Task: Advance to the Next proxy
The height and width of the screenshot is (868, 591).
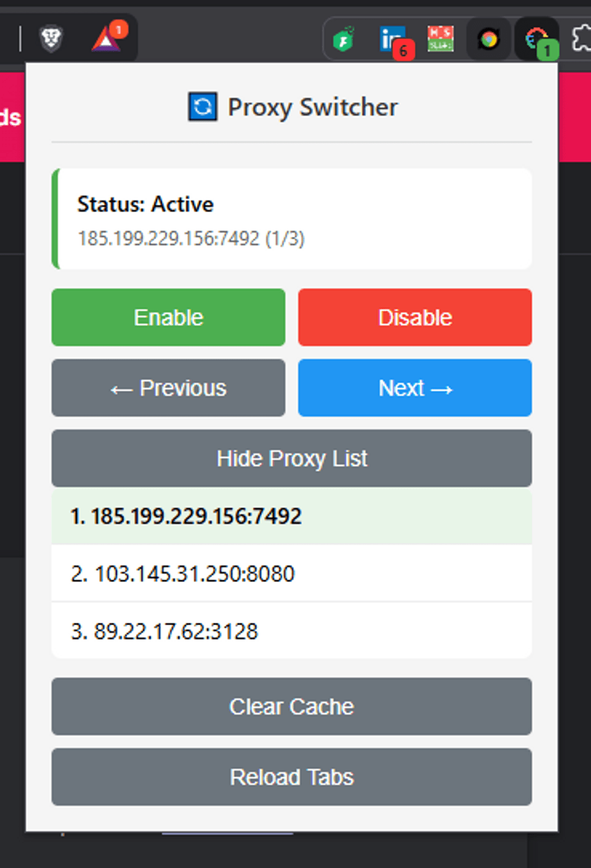Action: pyautogui.click(x=415, y=388)
